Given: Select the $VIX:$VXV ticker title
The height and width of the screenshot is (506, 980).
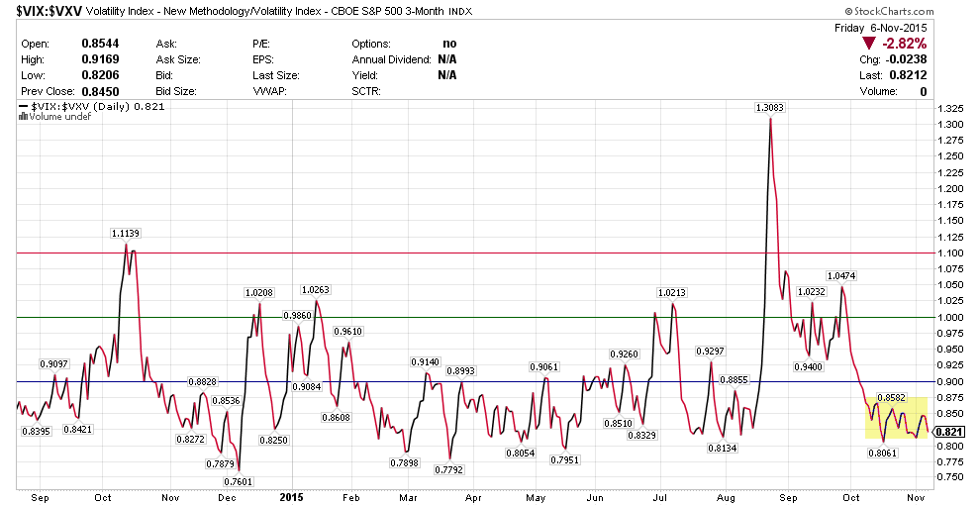Looking at the screenshot, I should 49,11.
